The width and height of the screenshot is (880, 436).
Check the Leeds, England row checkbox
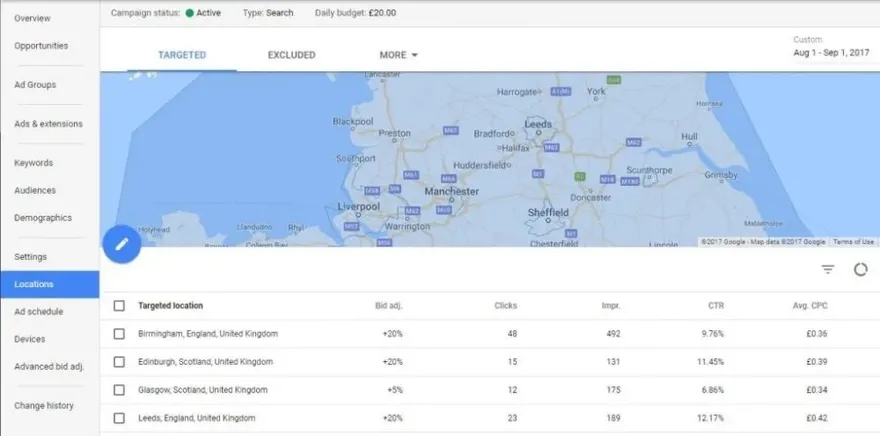[119, 418]
